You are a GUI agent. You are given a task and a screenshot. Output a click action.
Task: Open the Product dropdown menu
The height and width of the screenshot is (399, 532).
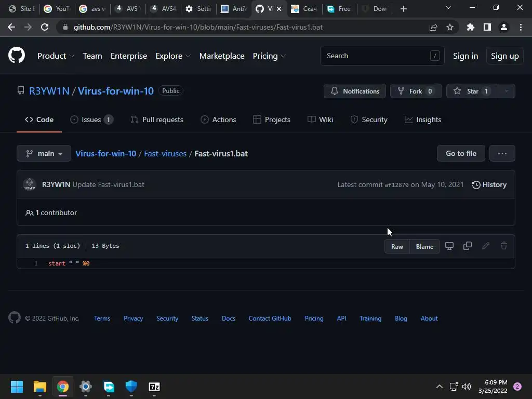56,56
